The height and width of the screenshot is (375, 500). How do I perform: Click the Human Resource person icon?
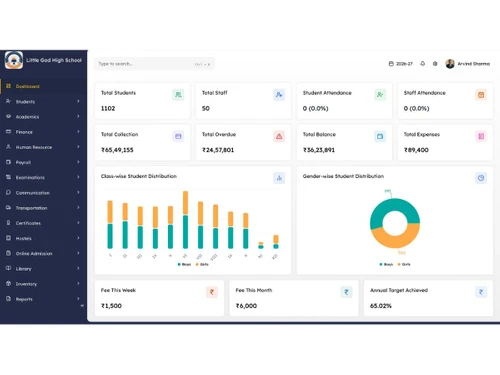pos(8,147)
